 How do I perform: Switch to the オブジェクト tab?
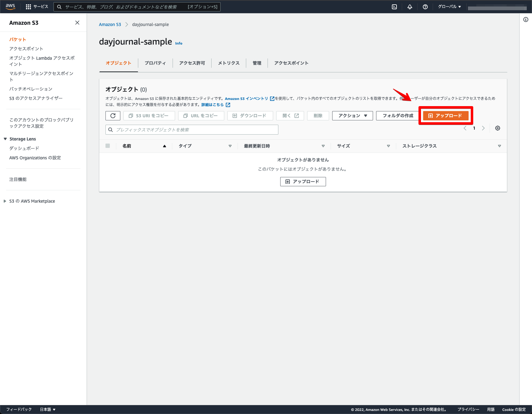118,63
